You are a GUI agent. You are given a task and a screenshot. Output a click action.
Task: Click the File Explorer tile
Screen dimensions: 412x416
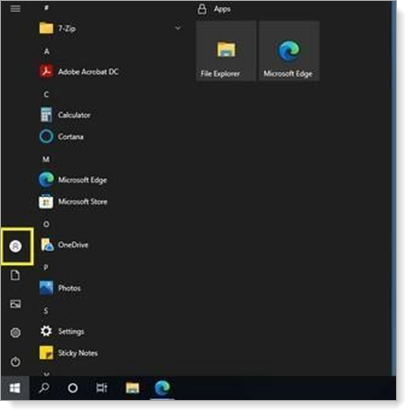click(226, 51)
